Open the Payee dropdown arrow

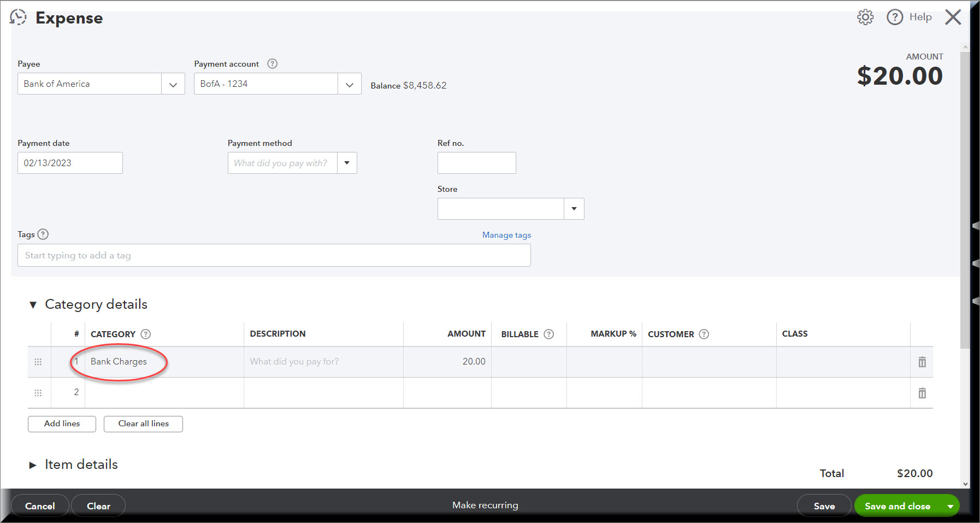coord(173,84)
